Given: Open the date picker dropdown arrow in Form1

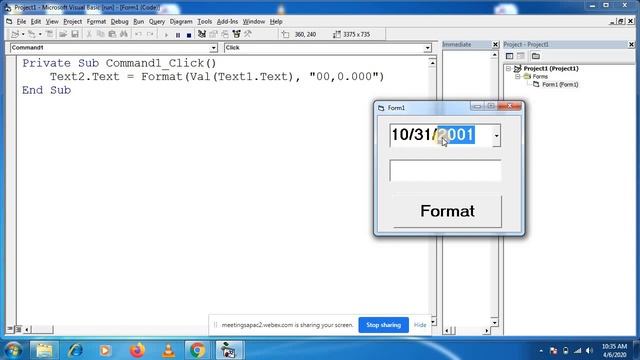Looking at the screenshot, I should coord(496,136).
